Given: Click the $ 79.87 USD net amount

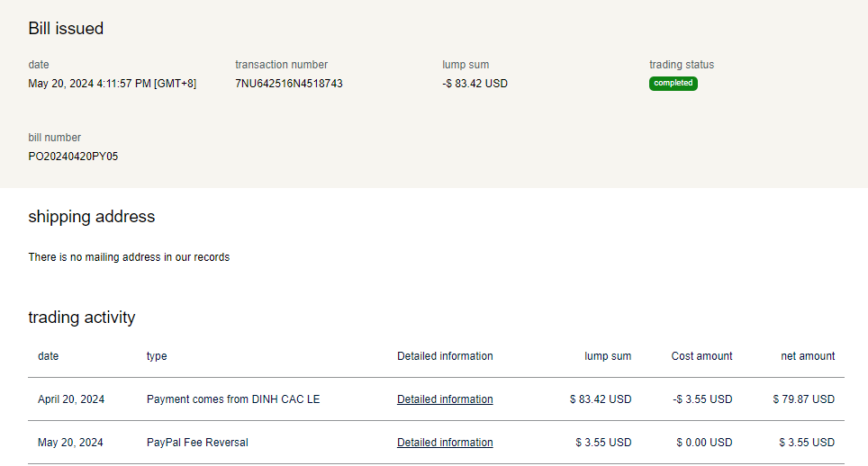Looking at the screenshot, I should pyautogui.click(x=803, y=399).
